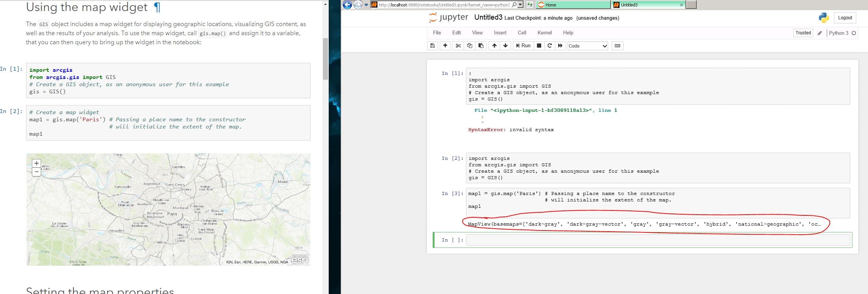Close the Untitled3 browser tab
This screenshot has height=294, width=868.
pyautogui.click(x=682, y=5)
